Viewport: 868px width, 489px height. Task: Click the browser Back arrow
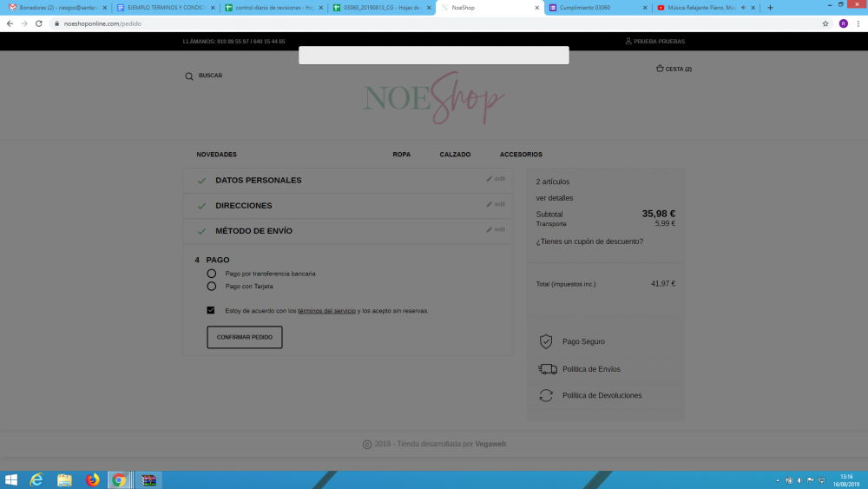[10, 23]
